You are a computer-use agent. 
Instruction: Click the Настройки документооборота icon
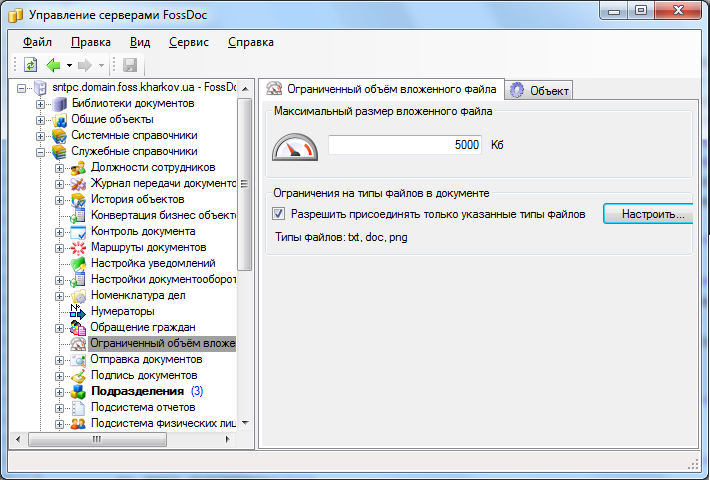(x=78, y=280)
